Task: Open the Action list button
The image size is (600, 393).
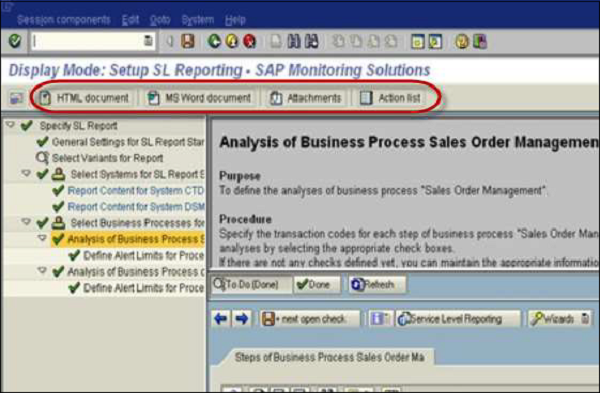Action: pyautogui.click(x=391, y=98)
